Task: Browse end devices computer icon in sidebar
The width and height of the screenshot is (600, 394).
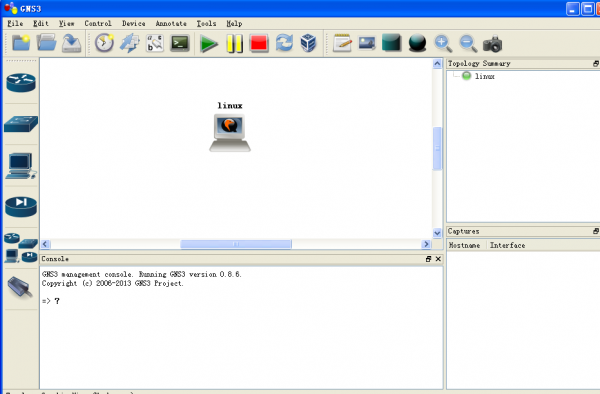Action: (21, 166)
